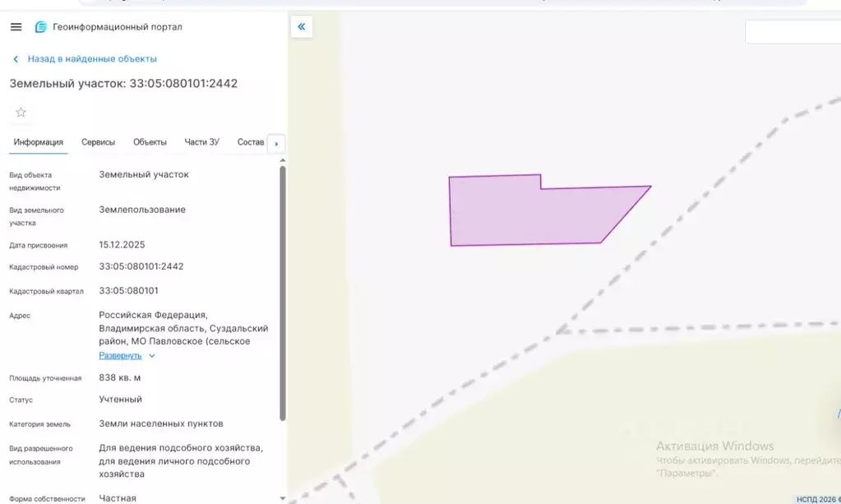Image resolution: width=841 pixels, height=504 pixels.
Task: Click Кадастровый квартал value 33:05:080101
Action: (x=128, y=290)
